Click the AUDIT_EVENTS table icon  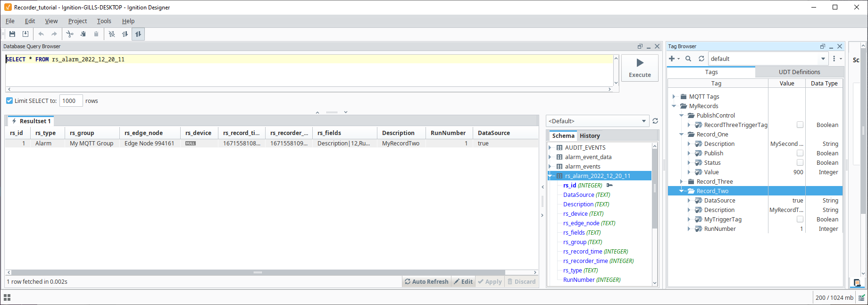(559, 148)
